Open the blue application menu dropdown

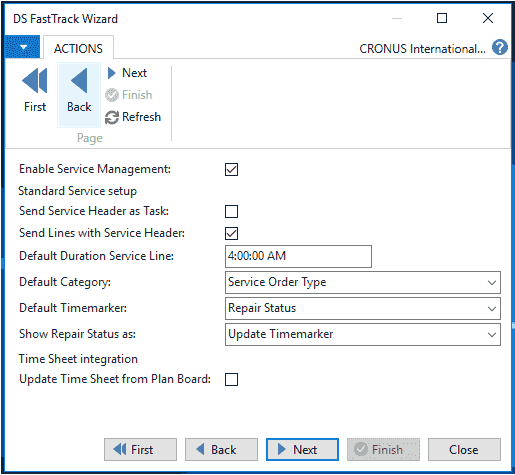23,47
